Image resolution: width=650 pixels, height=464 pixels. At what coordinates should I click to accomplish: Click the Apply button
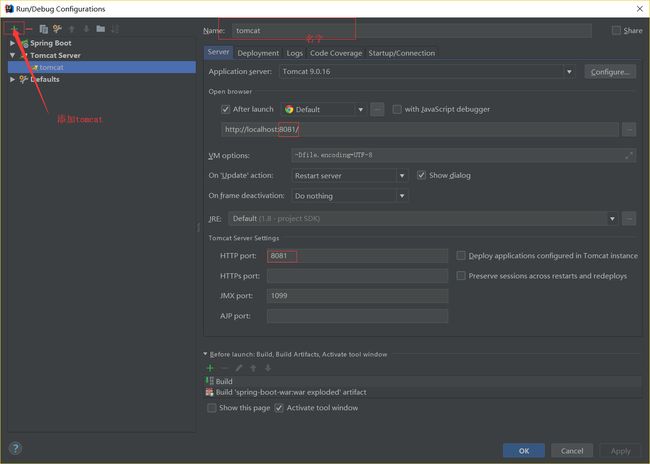[x=620, y=451]
